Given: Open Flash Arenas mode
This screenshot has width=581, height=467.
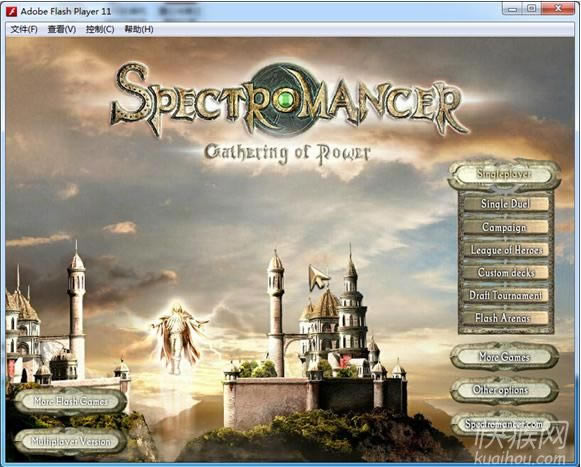Looking at the screenshot, I should (506, 318).
